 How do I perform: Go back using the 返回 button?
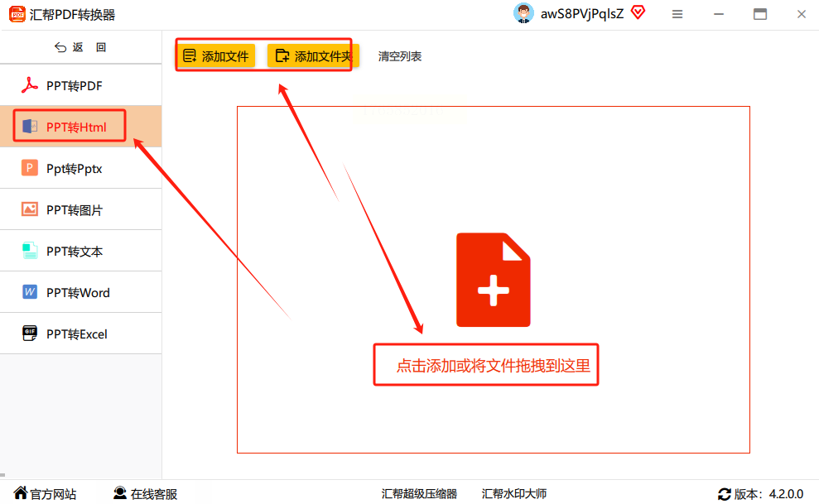point(80,47)
